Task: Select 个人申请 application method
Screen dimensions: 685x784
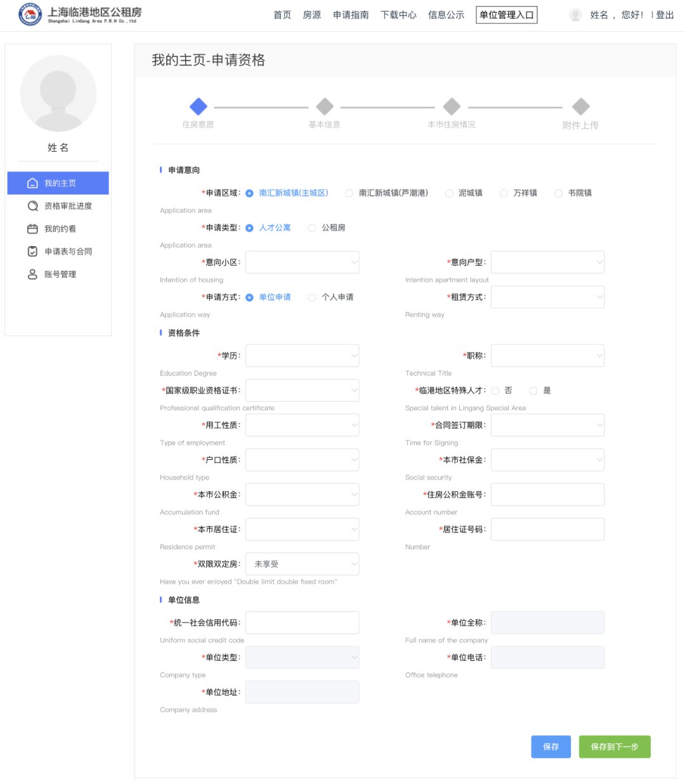Action: (x=312, y=297)
